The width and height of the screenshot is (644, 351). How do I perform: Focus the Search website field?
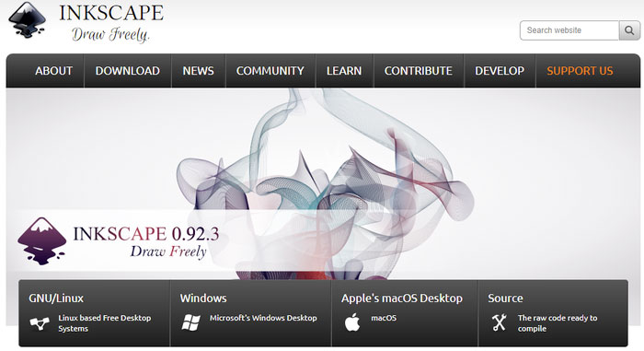[x=569, y=30]
